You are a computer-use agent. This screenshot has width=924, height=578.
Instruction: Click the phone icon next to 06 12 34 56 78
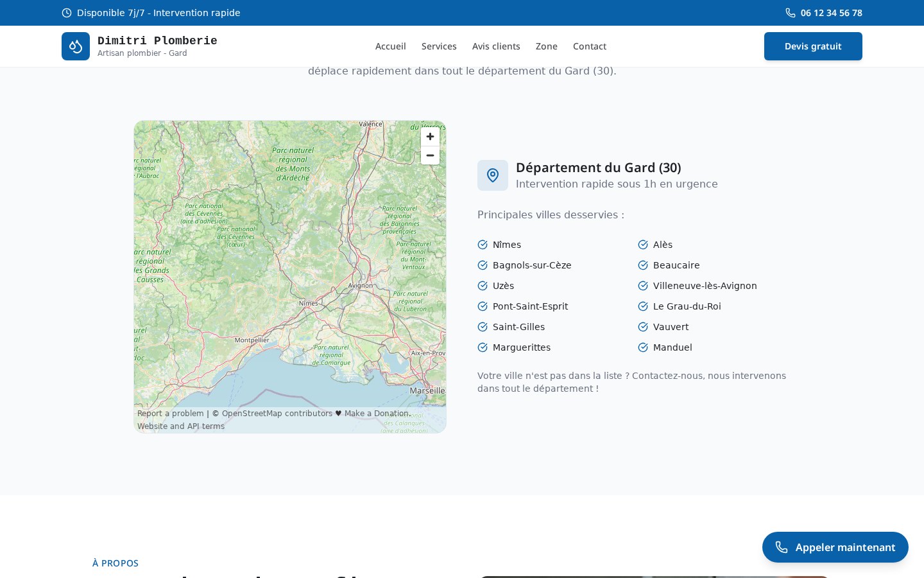791,13
